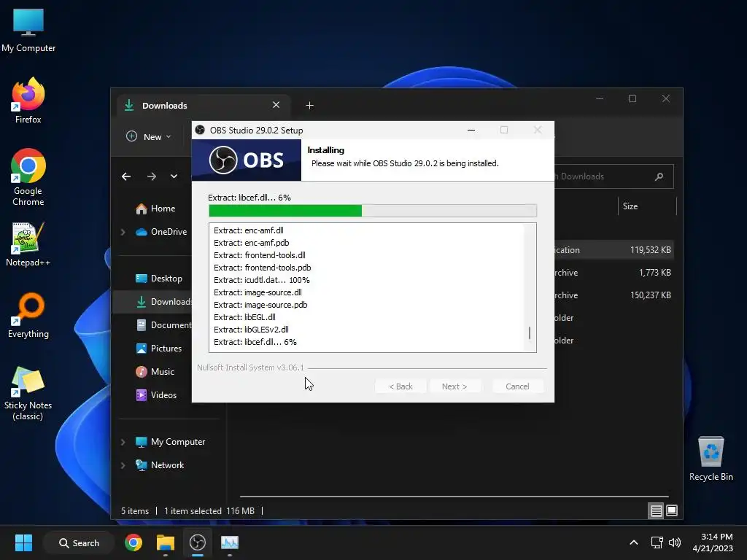Viewport: 747px width, 560px height.
Task: Open Notepad++ desktop shortcut
Action: pyautogui.click(x=28, y=244)
